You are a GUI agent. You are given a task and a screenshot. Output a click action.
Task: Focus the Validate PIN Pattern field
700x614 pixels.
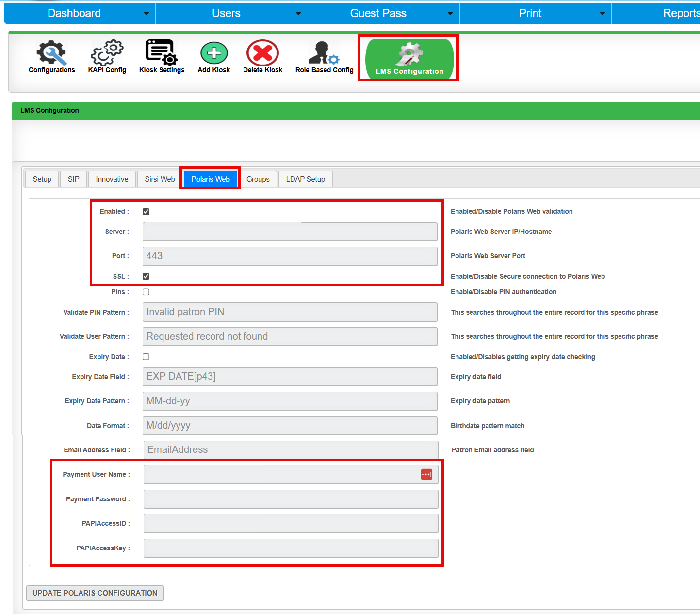(290, 312)
